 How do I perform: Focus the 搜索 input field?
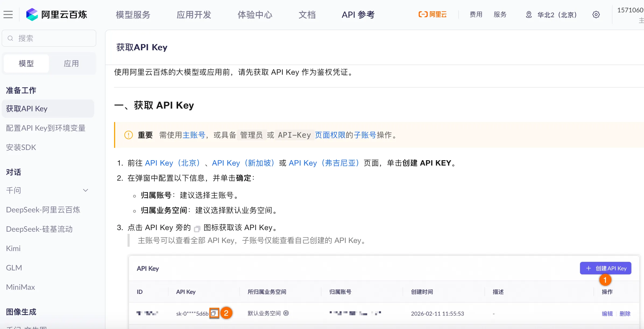pos(54,38)
